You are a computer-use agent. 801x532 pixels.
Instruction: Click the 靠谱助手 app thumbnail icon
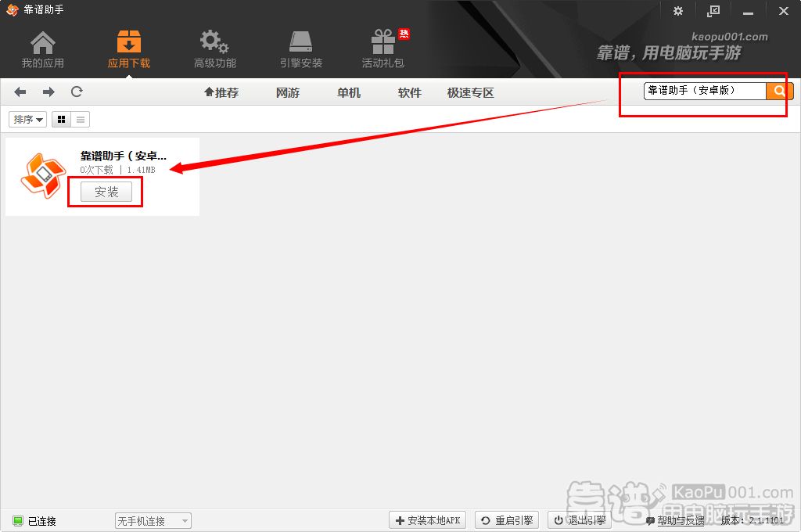coord(43,176)
